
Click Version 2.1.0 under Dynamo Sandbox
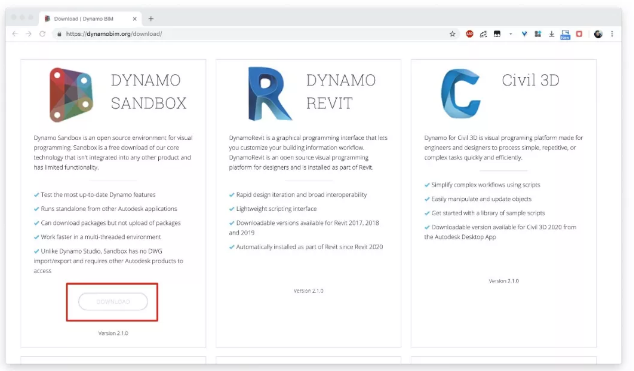coord(113,333)
